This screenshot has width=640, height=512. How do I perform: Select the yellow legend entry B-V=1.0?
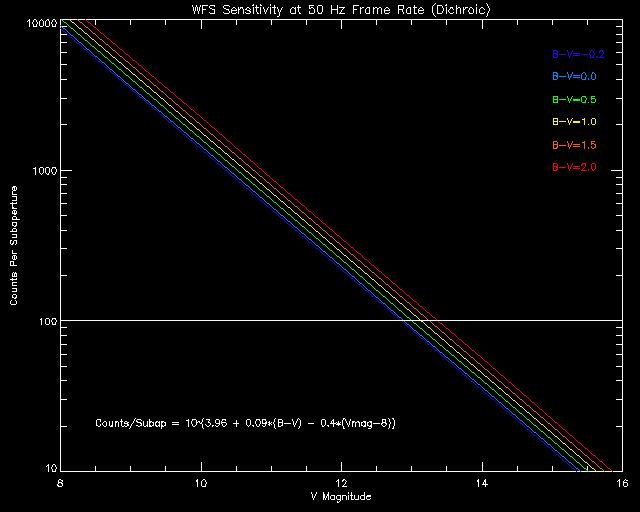tap(574, 122)
